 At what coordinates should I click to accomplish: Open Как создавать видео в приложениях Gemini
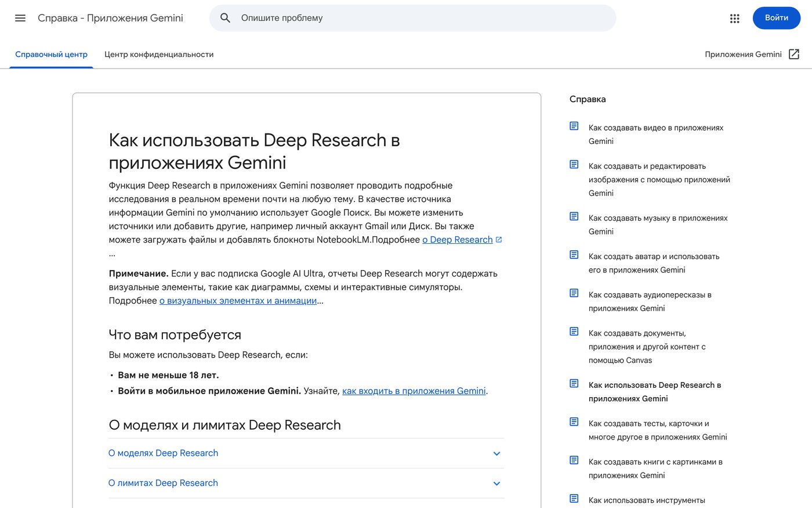(x=656, y=134)
